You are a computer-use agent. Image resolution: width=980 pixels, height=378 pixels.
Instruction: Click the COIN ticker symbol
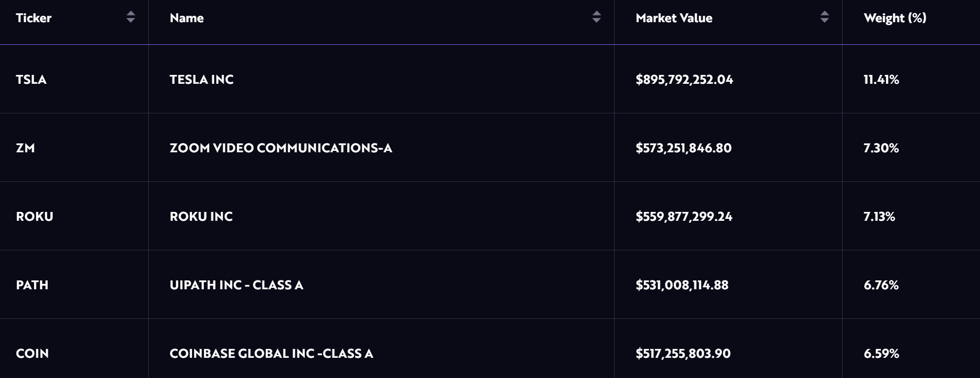click(32, 353)
